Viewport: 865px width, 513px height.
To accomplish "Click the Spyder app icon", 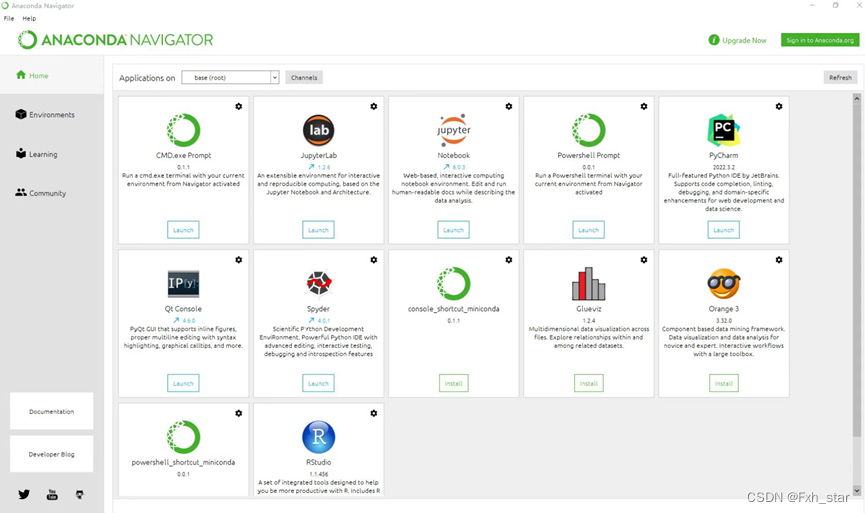I will 318,283.
